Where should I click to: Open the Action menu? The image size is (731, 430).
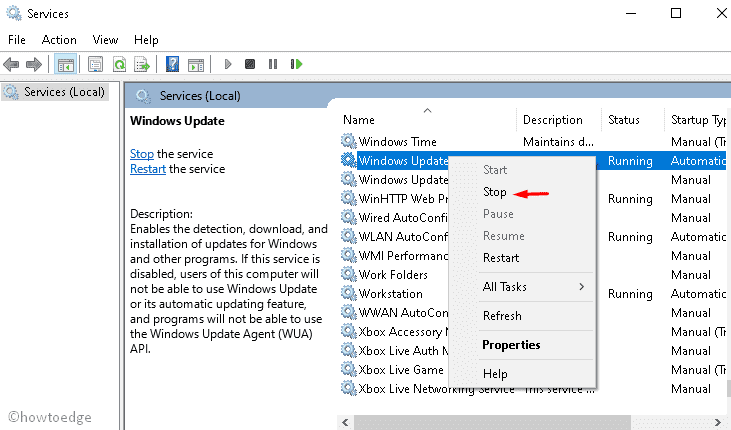59,40
